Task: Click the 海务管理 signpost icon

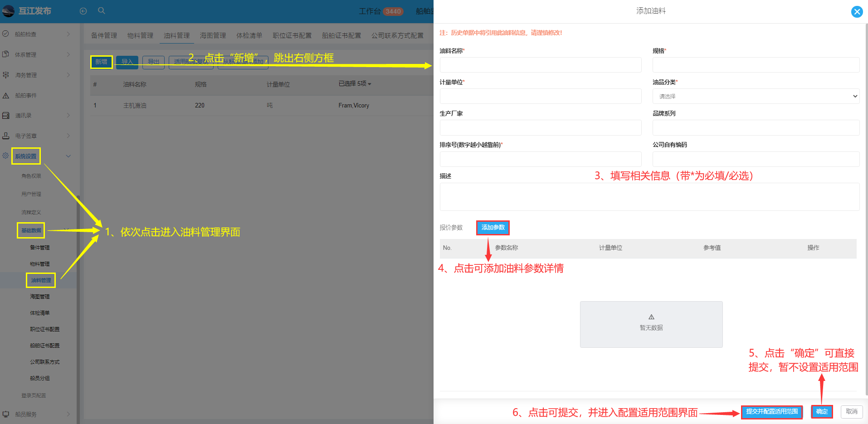Action: click(6, 75)
